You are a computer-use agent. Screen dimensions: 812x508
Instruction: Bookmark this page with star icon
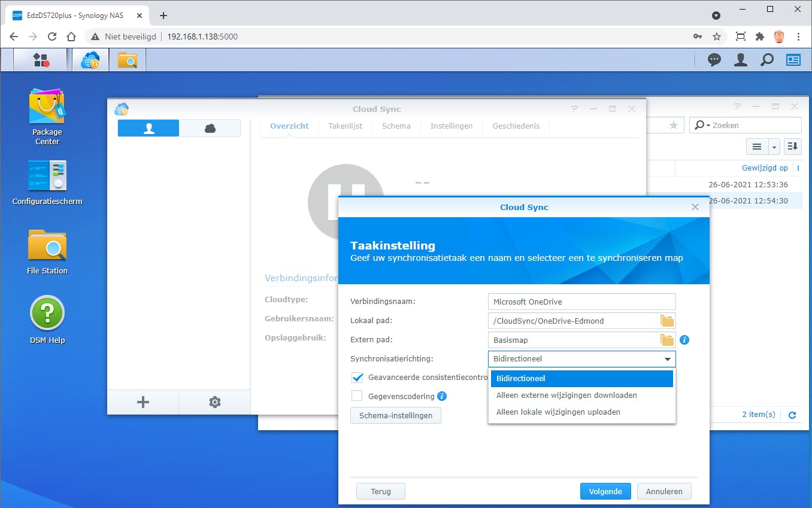click(x=717, y=36)
